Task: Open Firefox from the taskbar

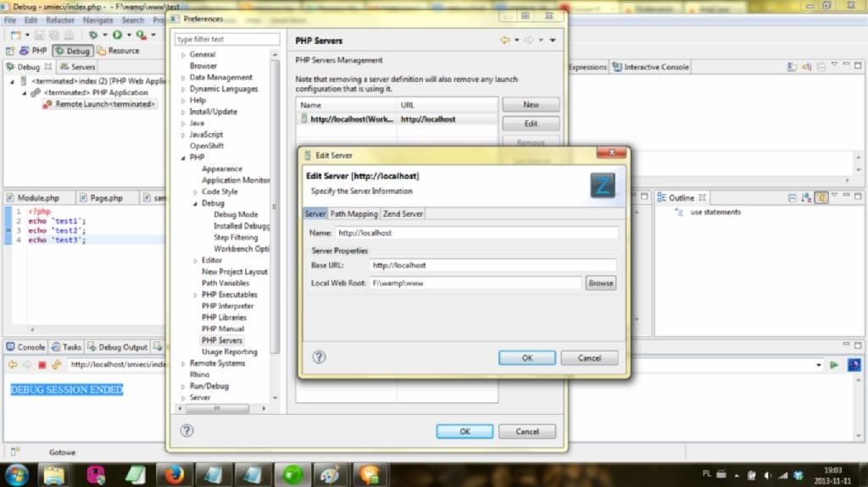Action: (174, 475)
